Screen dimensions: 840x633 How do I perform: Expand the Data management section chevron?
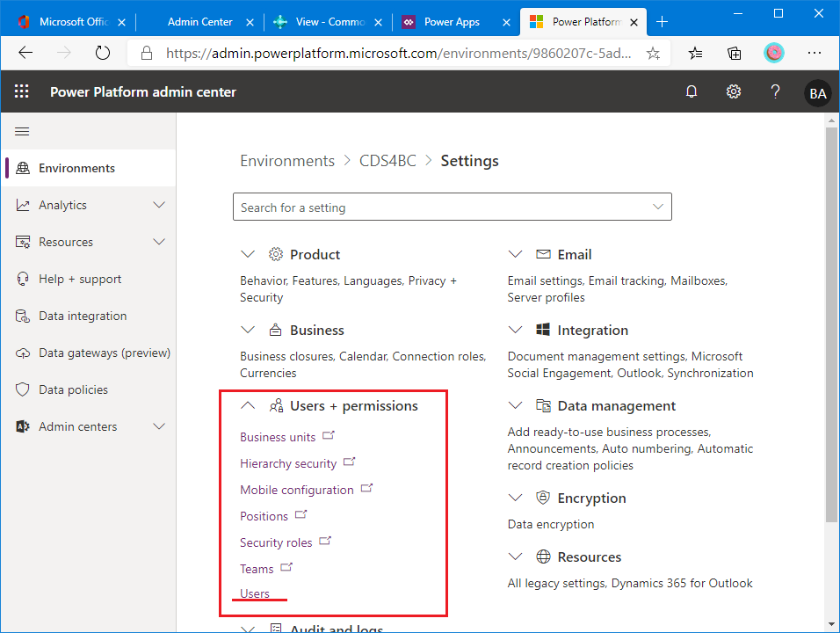(x=515, y=405)
